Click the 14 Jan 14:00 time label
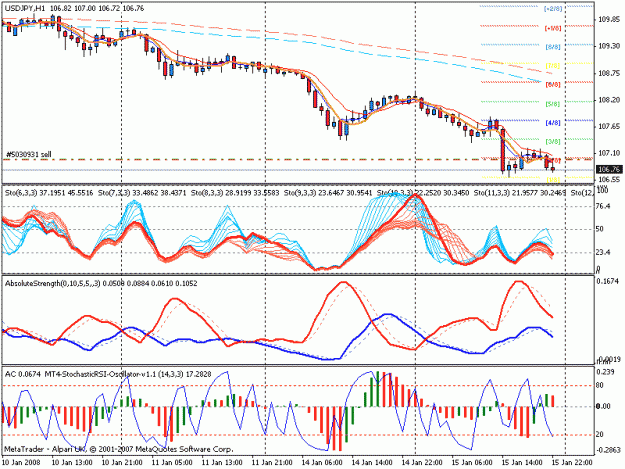Screen dimensions: 625x469 click(x=372, y=462)
